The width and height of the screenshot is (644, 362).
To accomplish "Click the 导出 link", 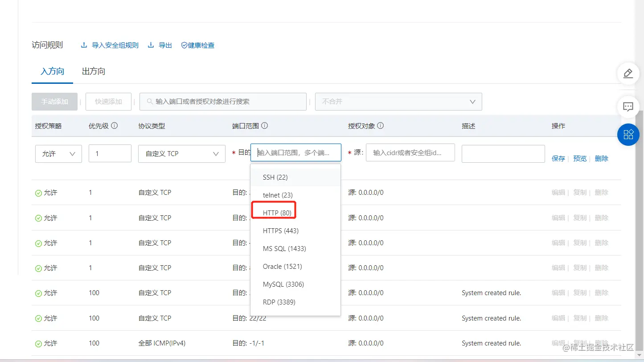I will pos(165,45).
